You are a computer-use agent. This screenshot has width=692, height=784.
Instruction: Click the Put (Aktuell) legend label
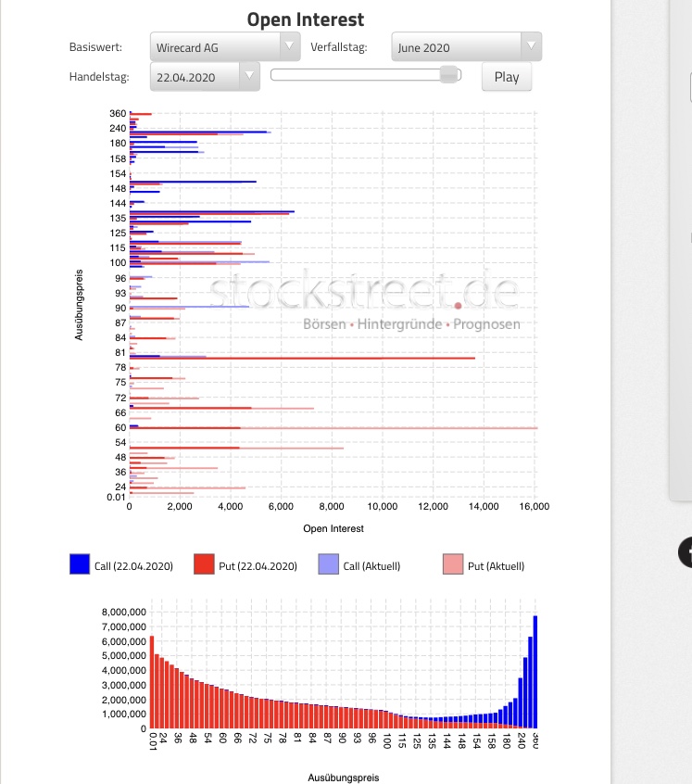pos(497,566)
